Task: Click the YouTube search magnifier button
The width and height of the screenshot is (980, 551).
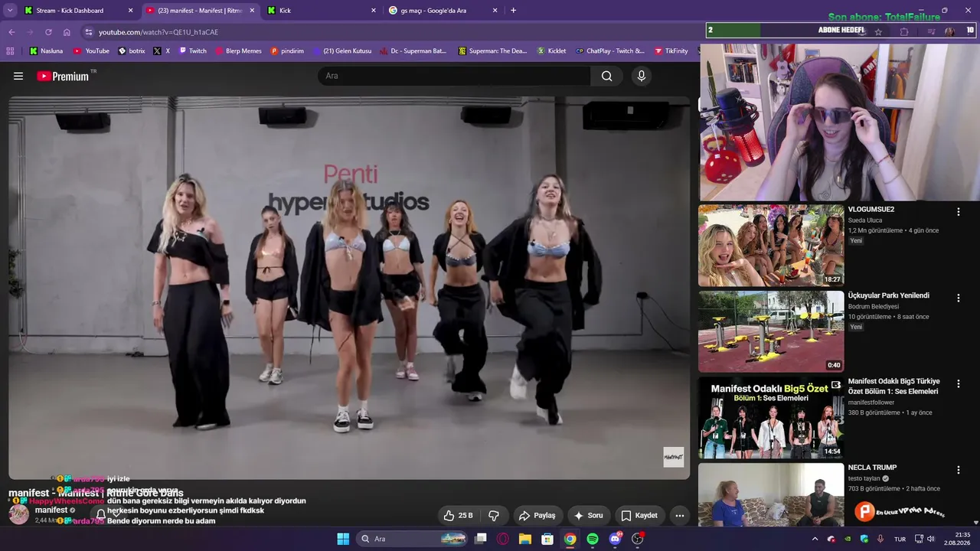Action: click(x=606, y=76)
